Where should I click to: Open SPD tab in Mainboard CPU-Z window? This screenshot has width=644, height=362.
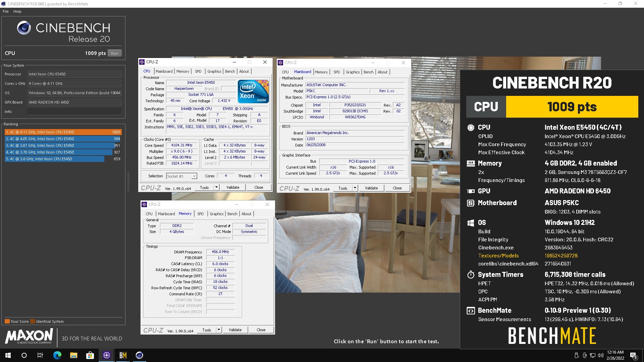(337, 72)
